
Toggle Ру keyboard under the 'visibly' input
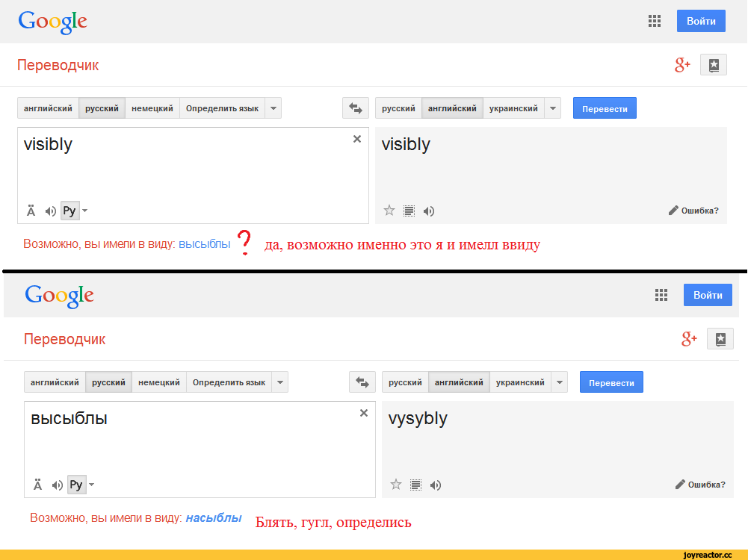[x=69, y=211]
